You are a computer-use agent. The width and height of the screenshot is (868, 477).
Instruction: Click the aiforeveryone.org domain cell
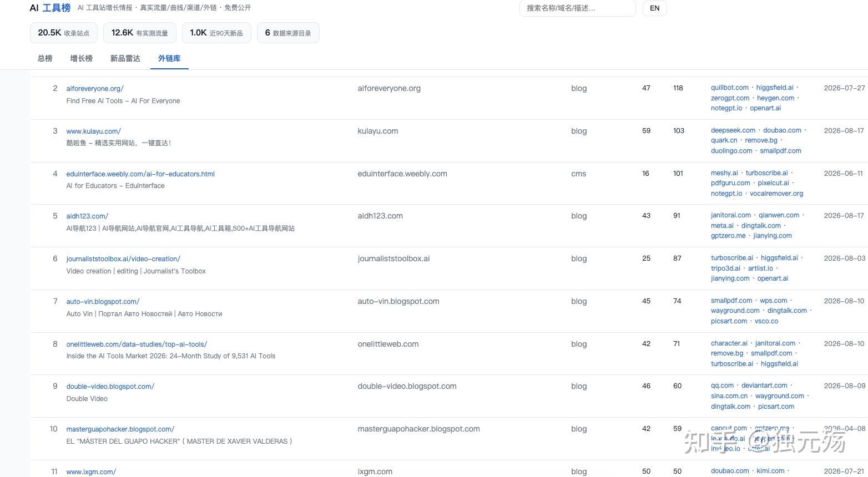[x=389, y=88]
